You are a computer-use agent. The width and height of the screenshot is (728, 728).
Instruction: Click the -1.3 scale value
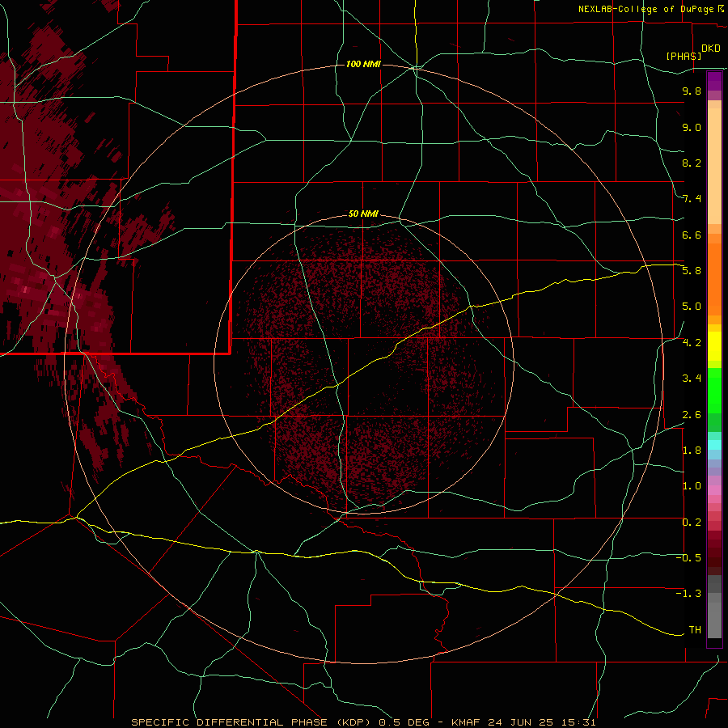(x=688, y=594)
